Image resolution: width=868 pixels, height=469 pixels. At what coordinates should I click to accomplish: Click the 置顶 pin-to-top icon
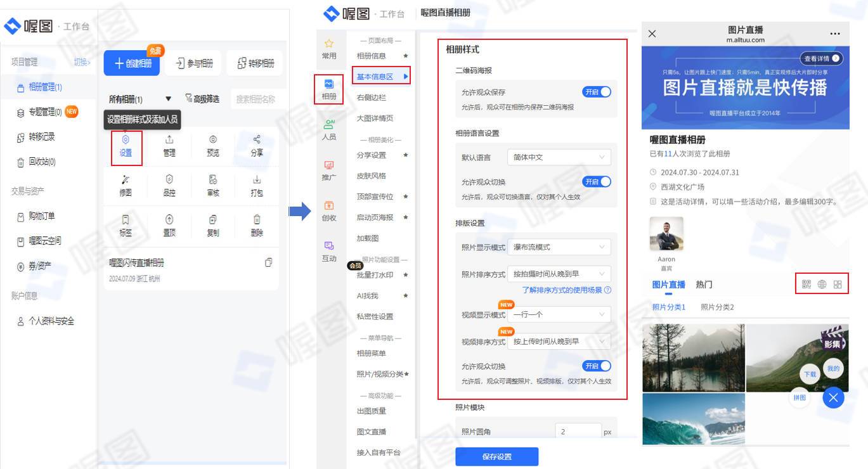(x=169, y=219)
